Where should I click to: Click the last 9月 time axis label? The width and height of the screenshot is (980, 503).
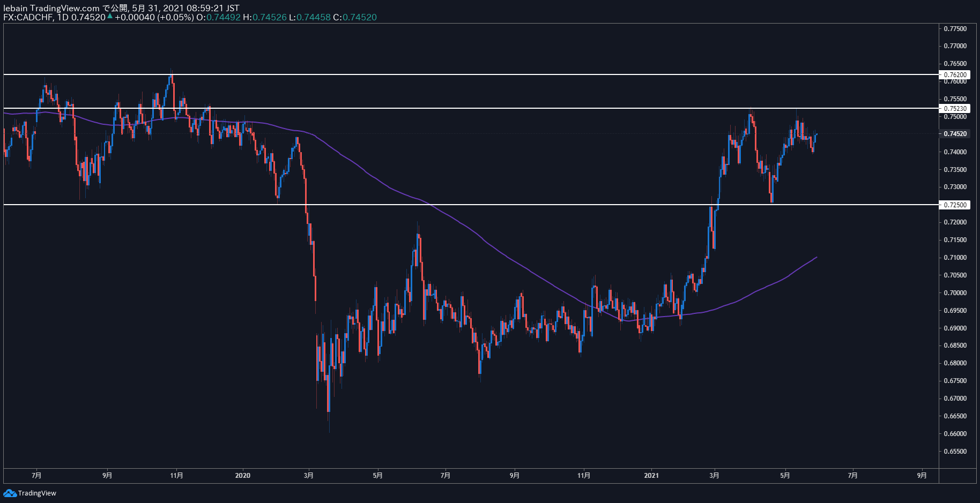[x=922, y=475]
